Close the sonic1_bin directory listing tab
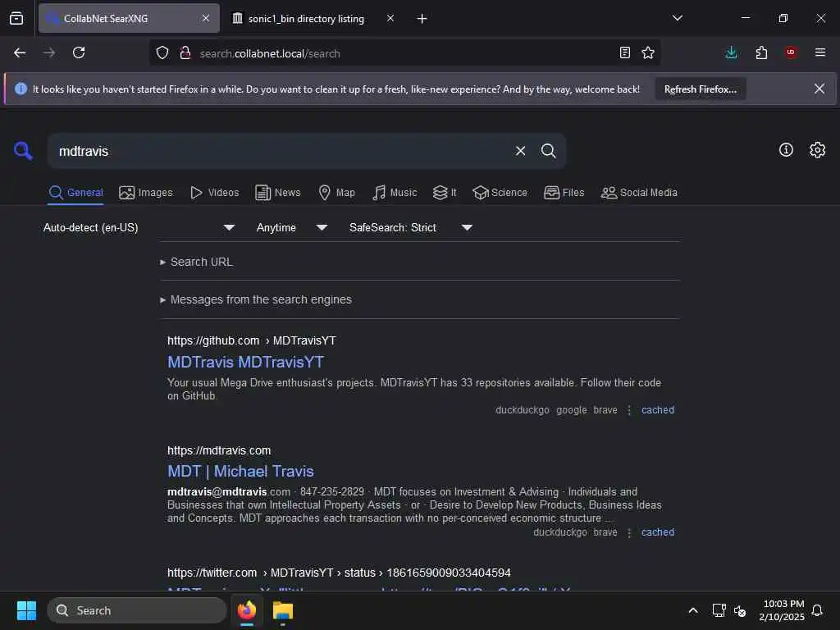Screen dimensions: 840x630 click(x=390, y=18)
